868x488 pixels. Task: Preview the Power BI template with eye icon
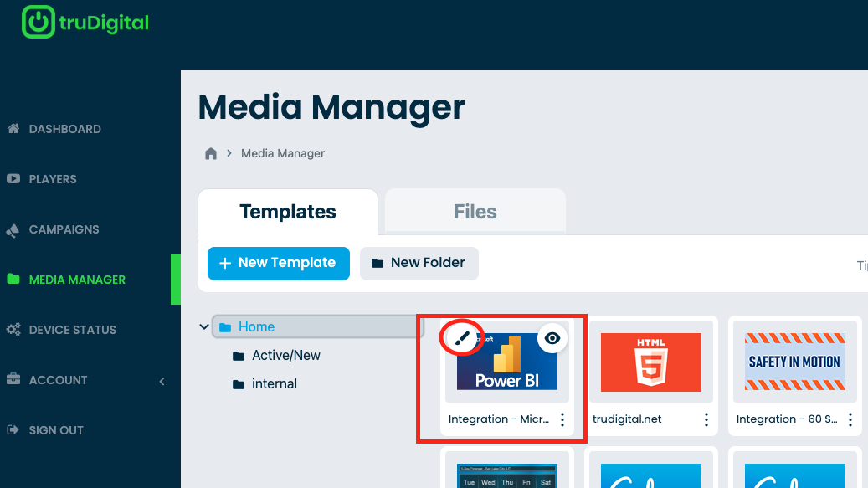552,338
